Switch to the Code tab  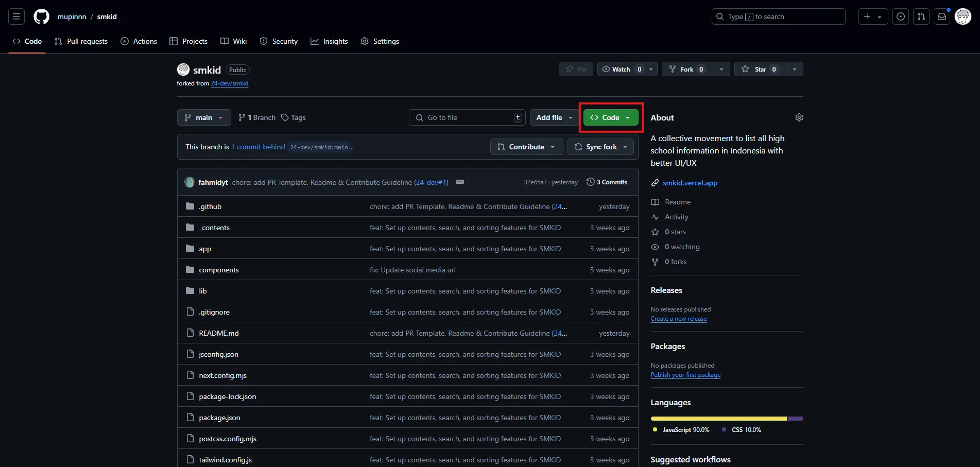tap(27, 41)
